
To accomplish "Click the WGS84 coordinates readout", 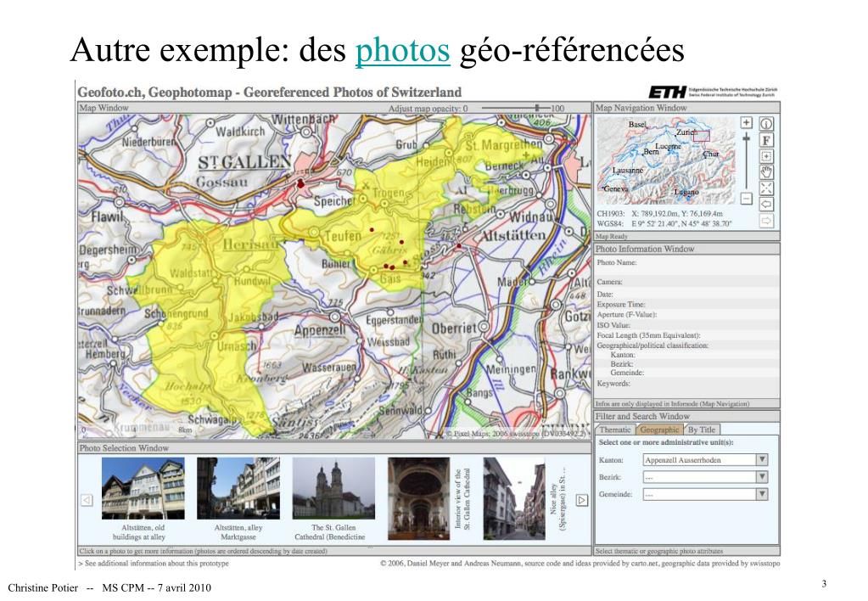I will tap(664, 224).
